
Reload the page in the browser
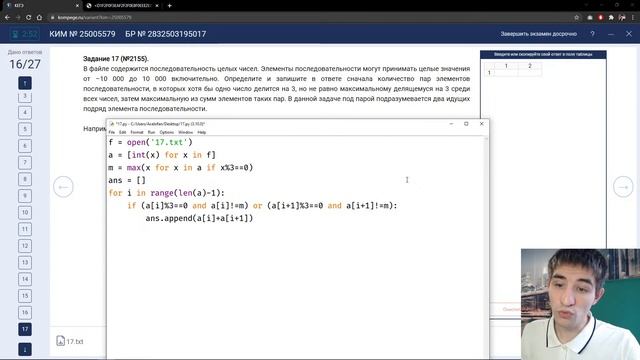pos(28,18)
